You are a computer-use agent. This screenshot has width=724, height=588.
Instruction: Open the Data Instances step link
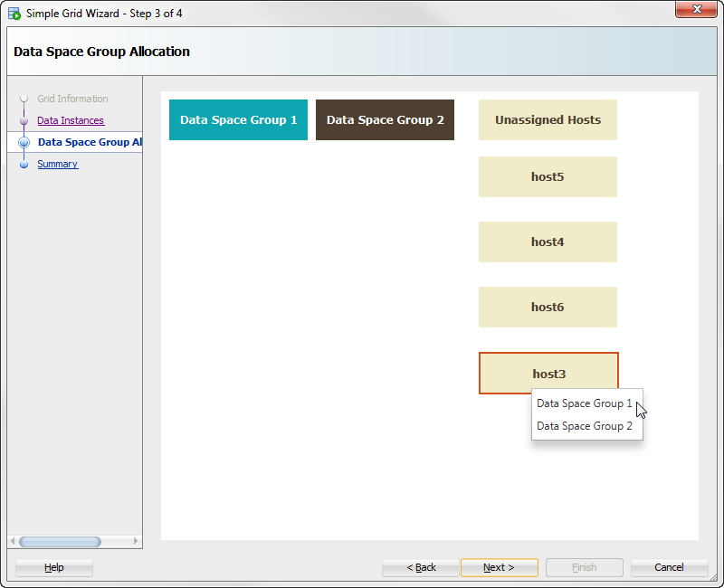click(x=71, y=120)
